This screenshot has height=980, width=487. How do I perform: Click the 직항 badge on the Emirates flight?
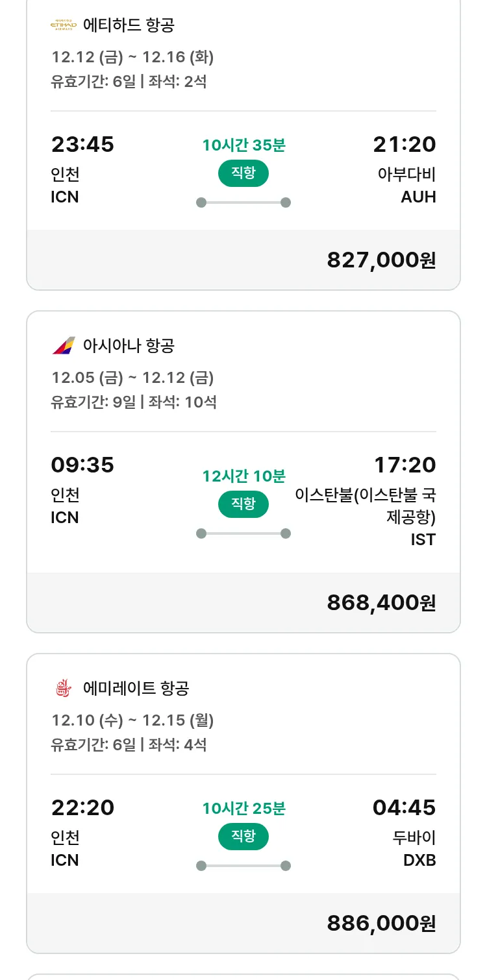243,837
